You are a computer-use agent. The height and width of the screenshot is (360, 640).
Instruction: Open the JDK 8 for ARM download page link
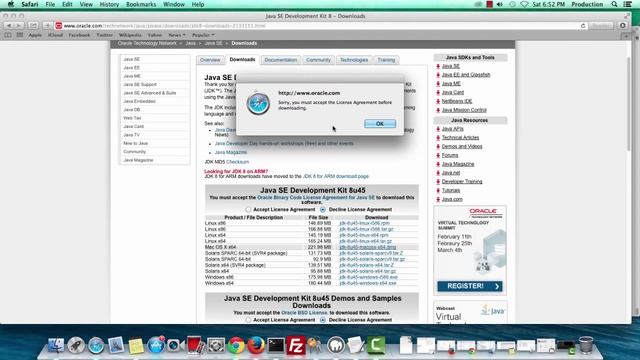[x=336, y=176]
